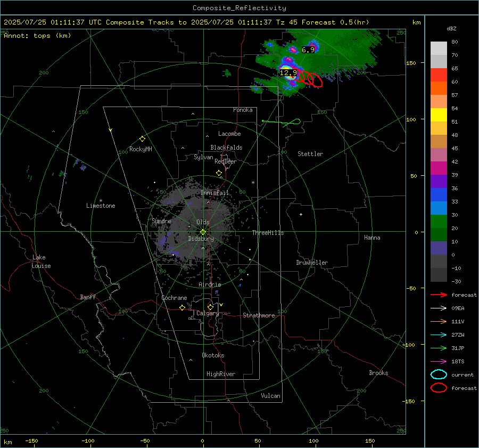Click the magenta 18TS arrow legend icon
The height and width of the screenshot is (448, 479).
[439, 362]
